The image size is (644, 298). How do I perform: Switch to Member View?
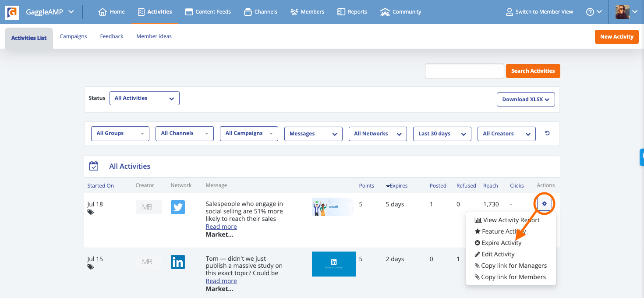coord(539,12)
